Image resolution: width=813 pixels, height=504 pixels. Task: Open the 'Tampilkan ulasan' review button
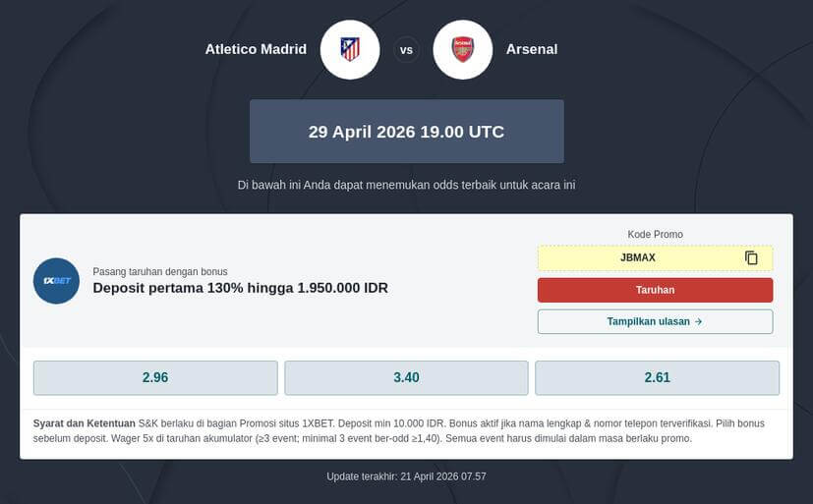tap(655, 321)
